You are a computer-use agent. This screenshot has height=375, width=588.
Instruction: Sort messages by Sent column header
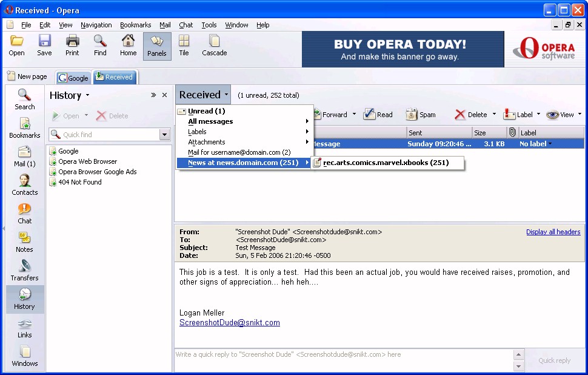pyautogui.click(x=439, y=132)
